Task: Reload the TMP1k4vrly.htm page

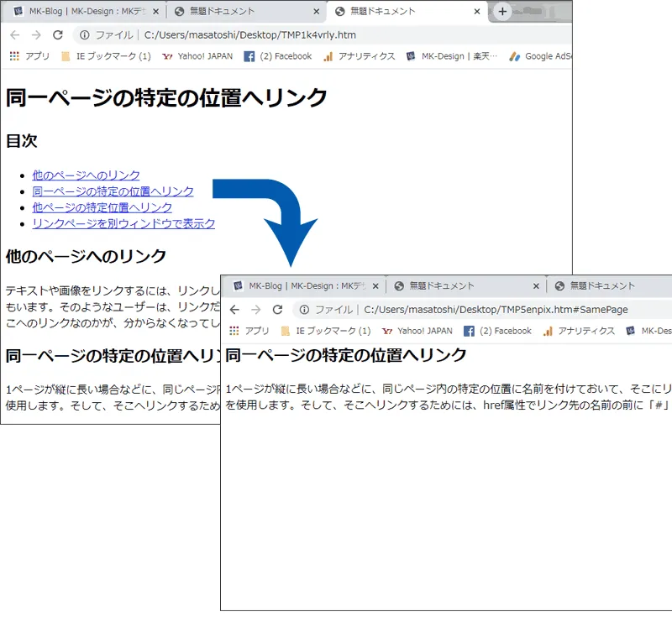Action: click(x=57, y=35)
